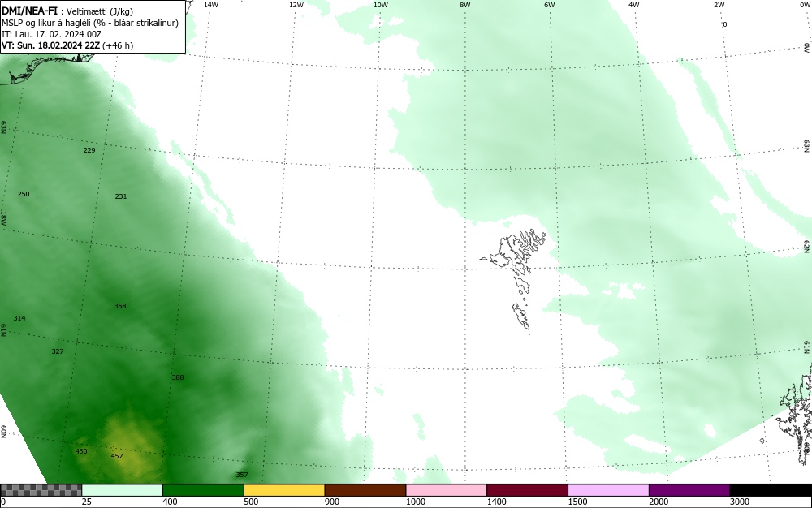Click the brown 900-1000 legend swatch

tap(365, 490)
